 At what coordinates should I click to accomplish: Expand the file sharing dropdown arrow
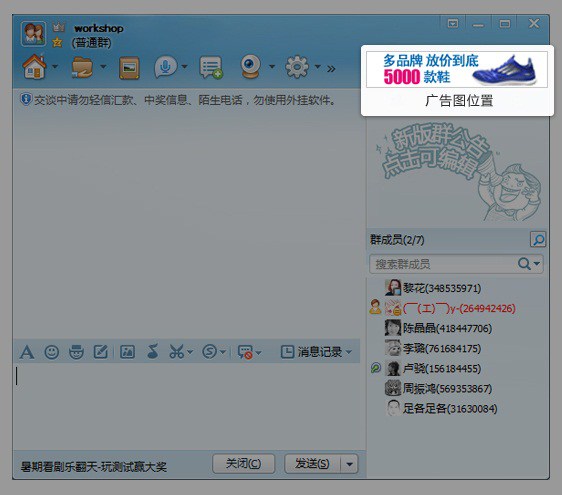(x=103, y=66)
